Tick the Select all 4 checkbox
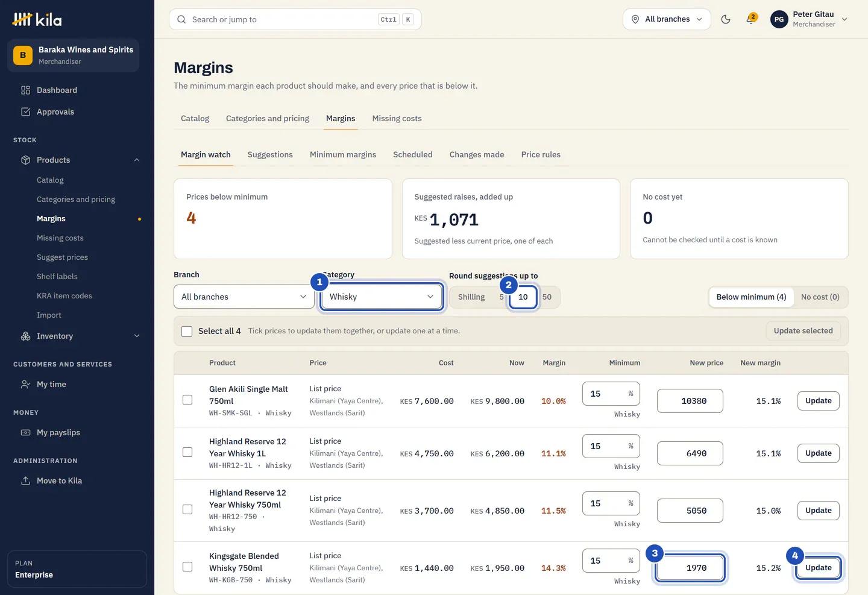The height and width of the screenshot is (595, 868). (187, 331)
